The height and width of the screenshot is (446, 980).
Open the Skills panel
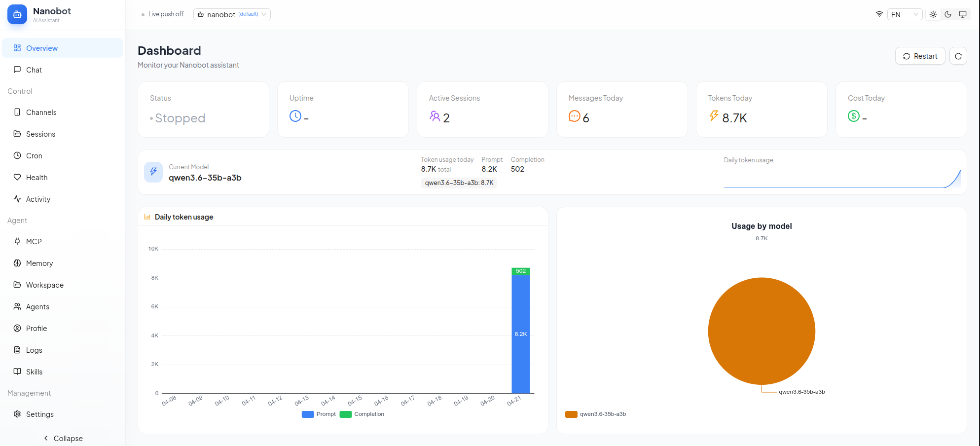[34, 372]
